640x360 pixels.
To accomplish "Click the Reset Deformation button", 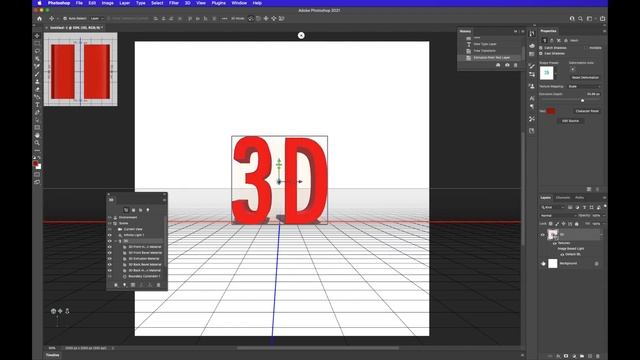I will coord(585,78).
